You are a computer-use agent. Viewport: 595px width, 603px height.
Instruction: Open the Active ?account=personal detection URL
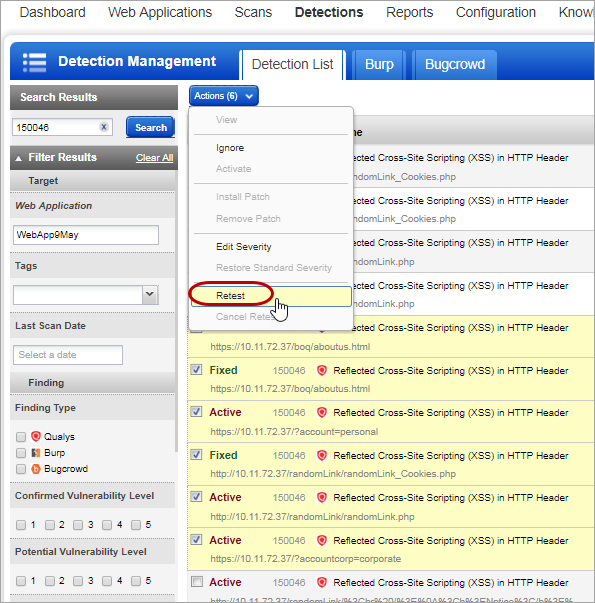294,431
